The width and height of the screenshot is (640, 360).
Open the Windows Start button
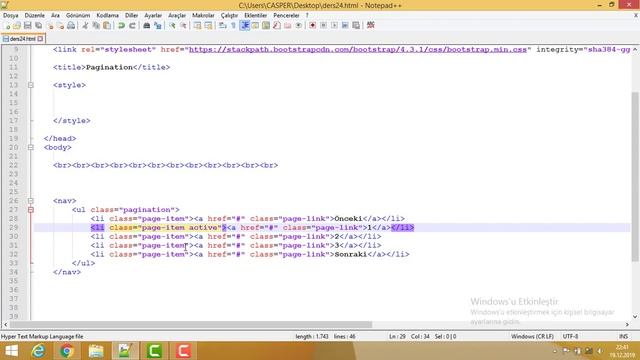(x=11, y=351)
